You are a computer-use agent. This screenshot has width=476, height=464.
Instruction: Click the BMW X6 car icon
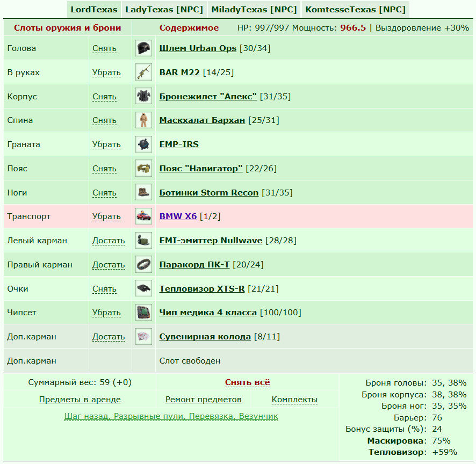coord(143,216)
